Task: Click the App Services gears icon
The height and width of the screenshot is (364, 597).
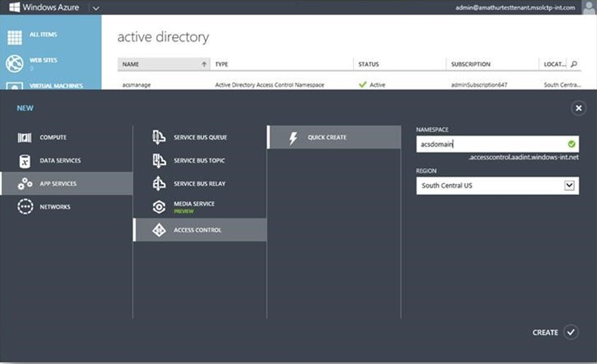Action: (24, 184)
